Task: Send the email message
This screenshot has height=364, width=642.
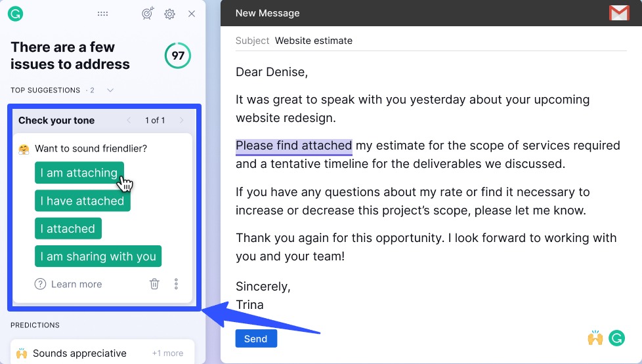Action: (255, 338)
